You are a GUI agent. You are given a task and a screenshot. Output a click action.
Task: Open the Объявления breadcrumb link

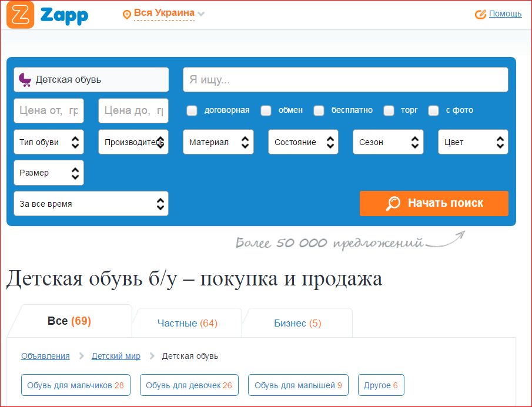(45, 356)
